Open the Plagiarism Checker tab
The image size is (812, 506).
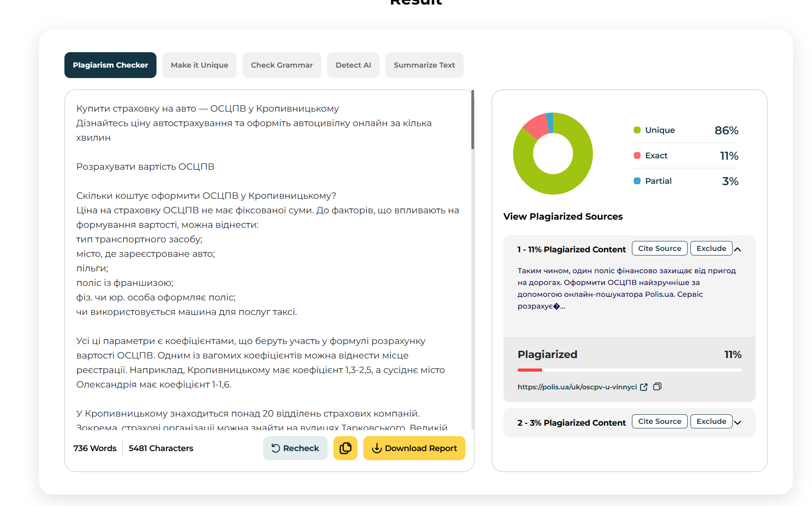pyautogui.click(x=110, y=65)
